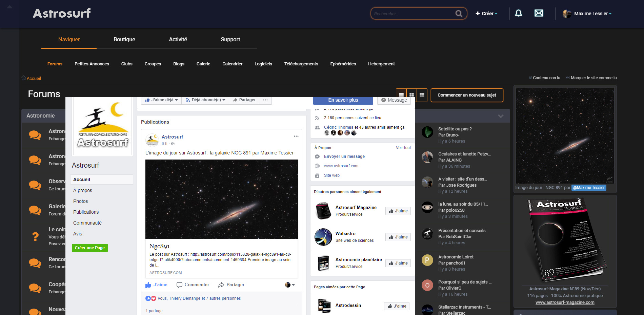644x315 pixels.
Task: Click the la lune topic Saturn avatar
Action: click(427, 207)
